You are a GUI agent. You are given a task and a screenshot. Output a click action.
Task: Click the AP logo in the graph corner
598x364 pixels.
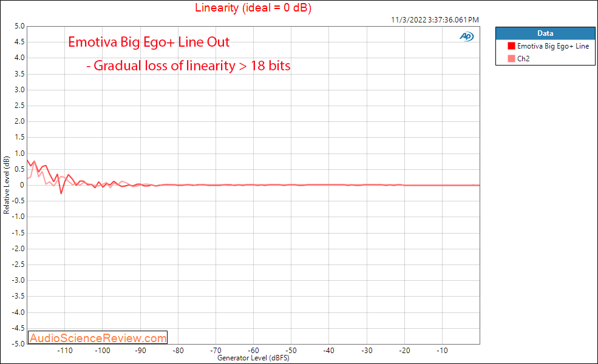point(466,36)
